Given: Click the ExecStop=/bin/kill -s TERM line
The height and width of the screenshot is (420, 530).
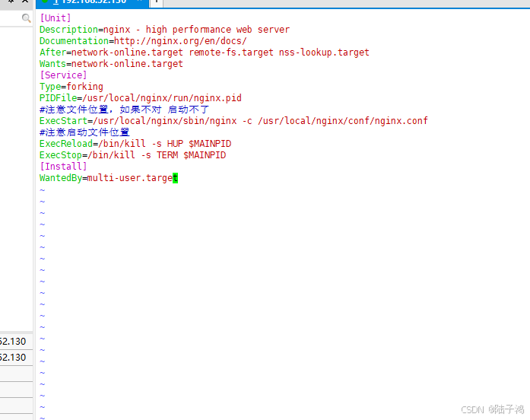Looking at the screenshot, I should coord(133,155).
